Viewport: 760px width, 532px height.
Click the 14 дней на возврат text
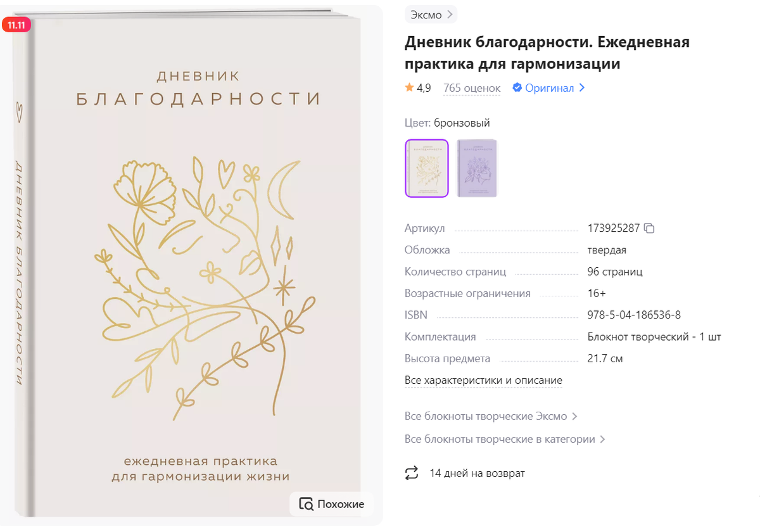477,473
